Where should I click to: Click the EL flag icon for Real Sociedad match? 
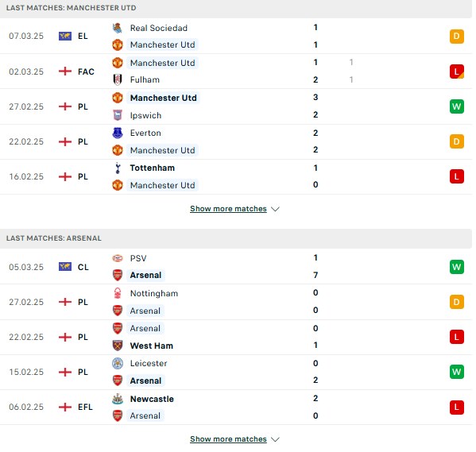[65, 36]
